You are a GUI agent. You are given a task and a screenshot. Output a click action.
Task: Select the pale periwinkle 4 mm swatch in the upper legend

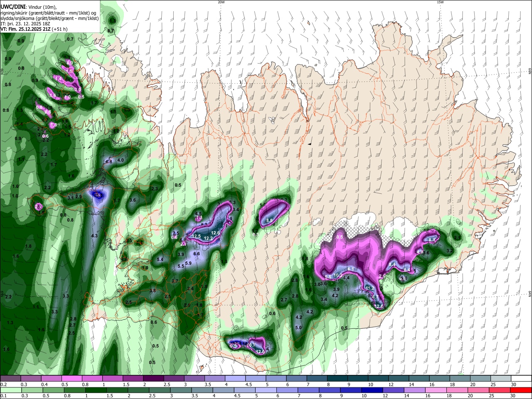235,378
